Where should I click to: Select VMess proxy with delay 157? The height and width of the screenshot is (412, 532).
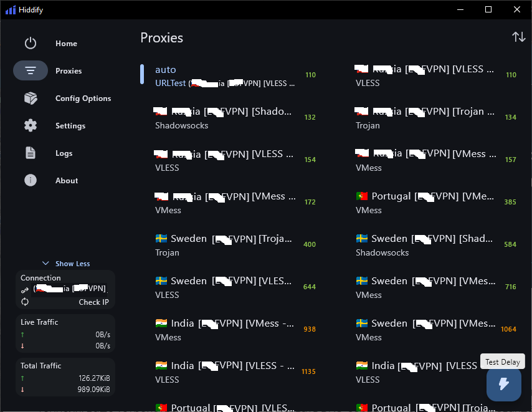click(436, 160)
